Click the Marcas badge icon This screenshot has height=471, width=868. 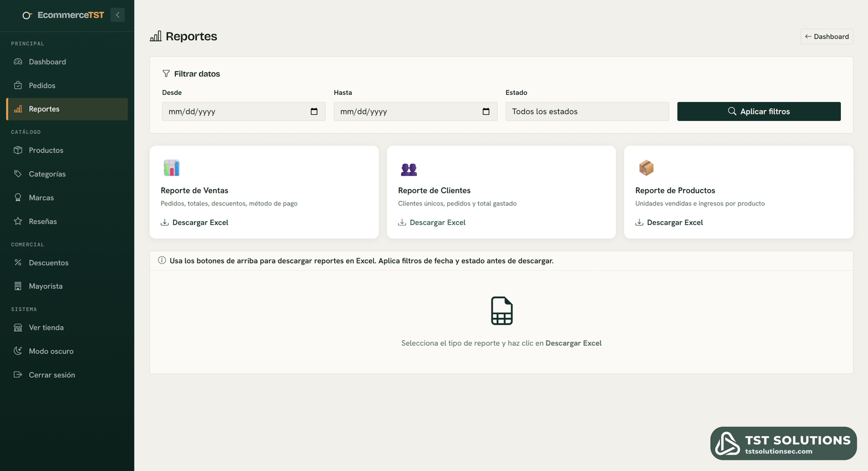coord(18,198)
